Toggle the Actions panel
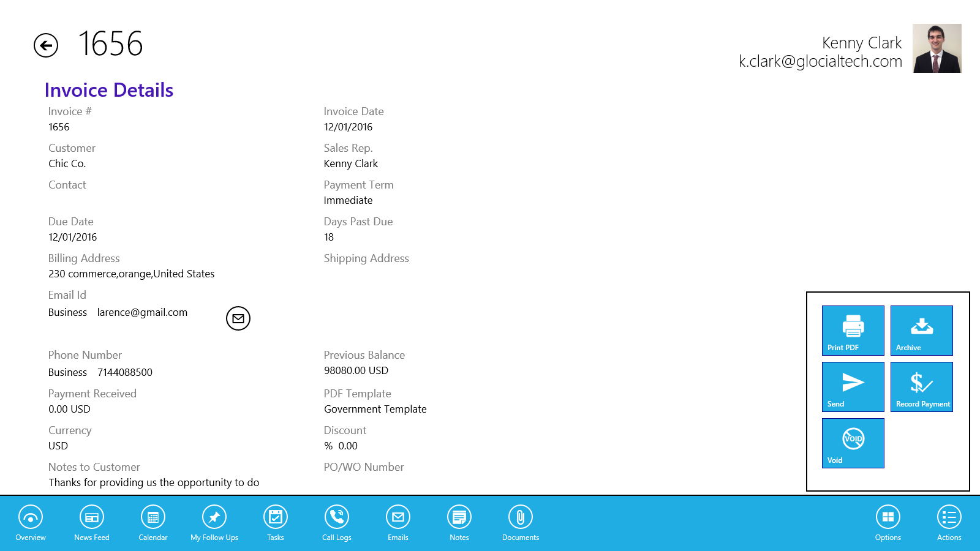Viewport: 980px width, 551px height. (949, 523)
